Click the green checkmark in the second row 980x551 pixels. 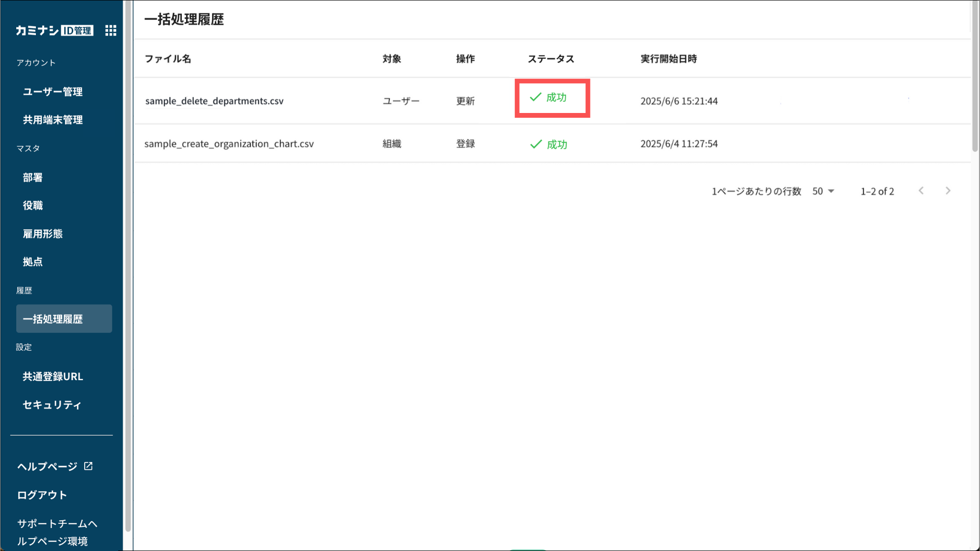point(536,144)
